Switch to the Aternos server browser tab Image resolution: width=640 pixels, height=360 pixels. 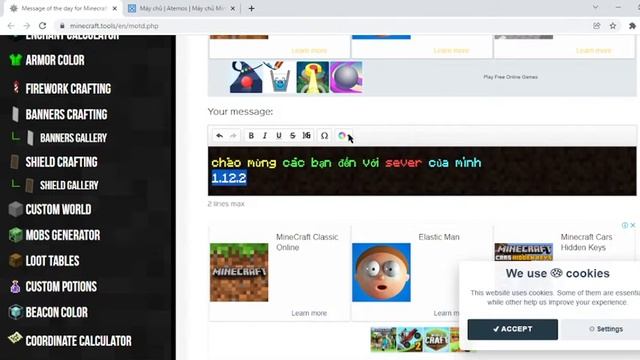click(x=182, y=8)
